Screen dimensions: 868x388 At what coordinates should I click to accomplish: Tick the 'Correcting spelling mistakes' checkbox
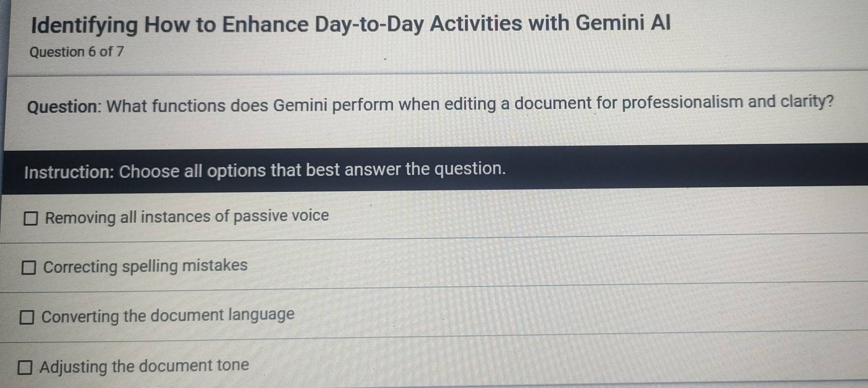(x=29, y=267)
